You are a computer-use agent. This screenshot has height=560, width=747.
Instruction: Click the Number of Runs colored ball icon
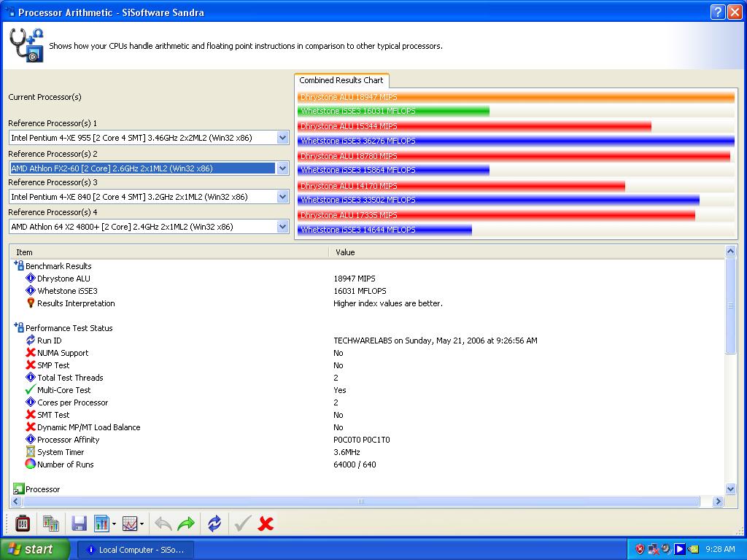tap(31, 464)
